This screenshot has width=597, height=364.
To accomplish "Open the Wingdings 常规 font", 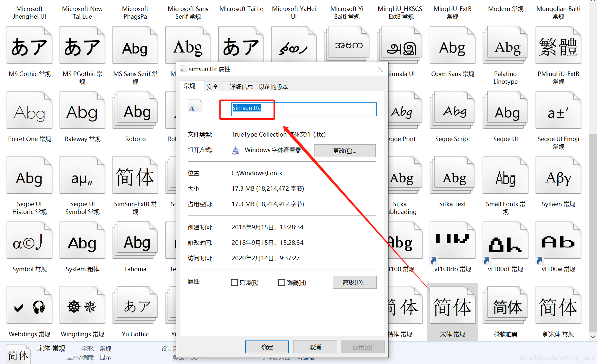I will (82, 305).
